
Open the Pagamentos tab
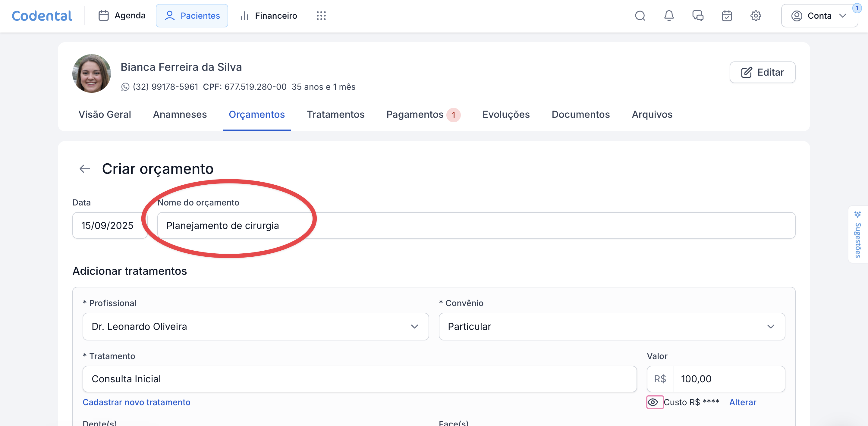[x=415, y=114]
